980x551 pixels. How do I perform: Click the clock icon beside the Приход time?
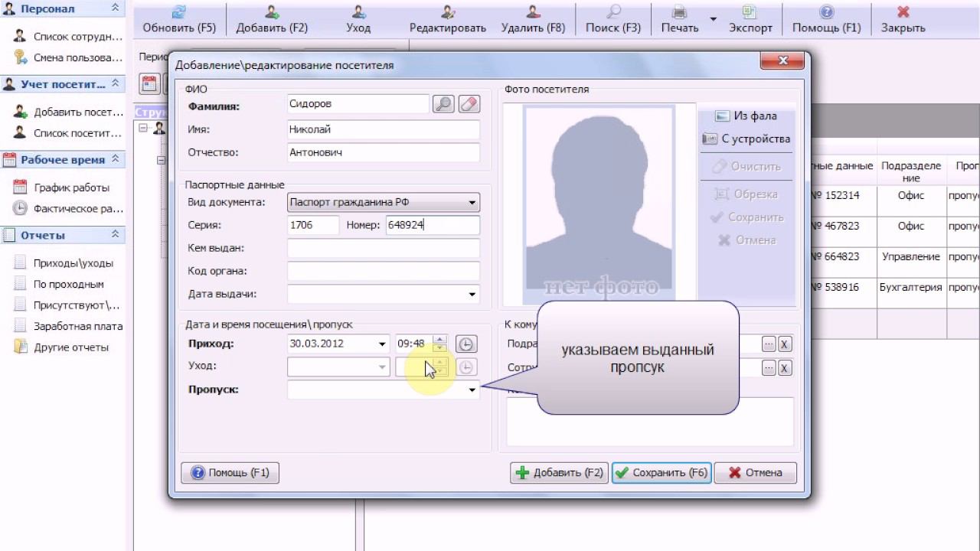(465, 344)
